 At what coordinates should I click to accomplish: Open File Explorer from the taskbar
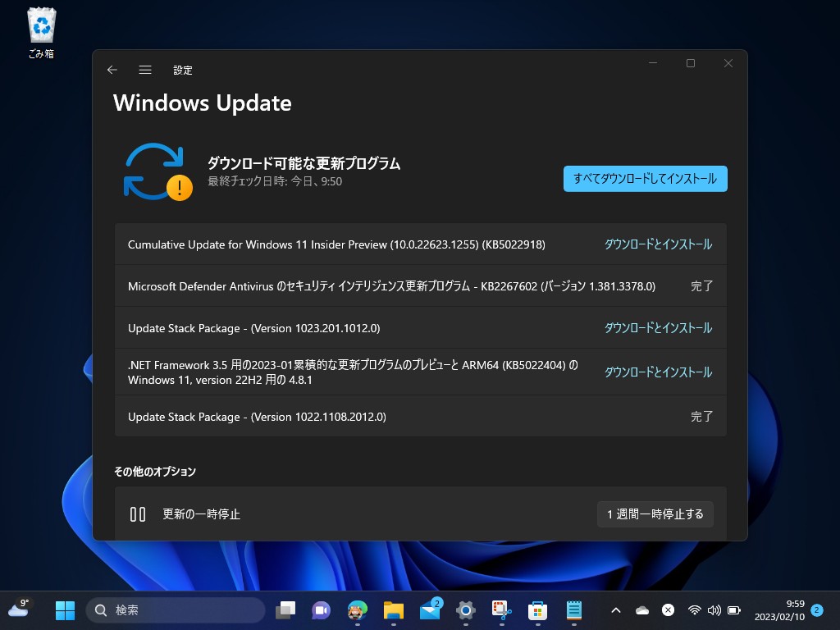[x=394, y=610]
